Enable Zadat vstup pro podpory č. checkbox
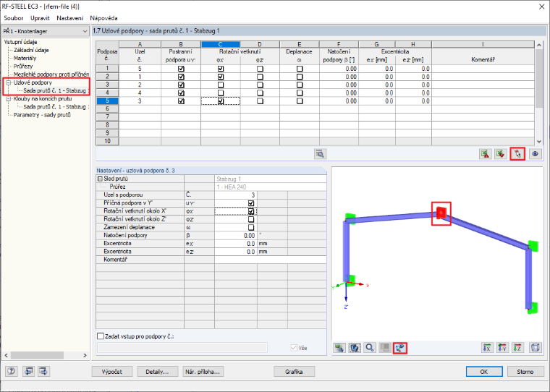The width and height of the screenshot is (550, 392). 101,336
